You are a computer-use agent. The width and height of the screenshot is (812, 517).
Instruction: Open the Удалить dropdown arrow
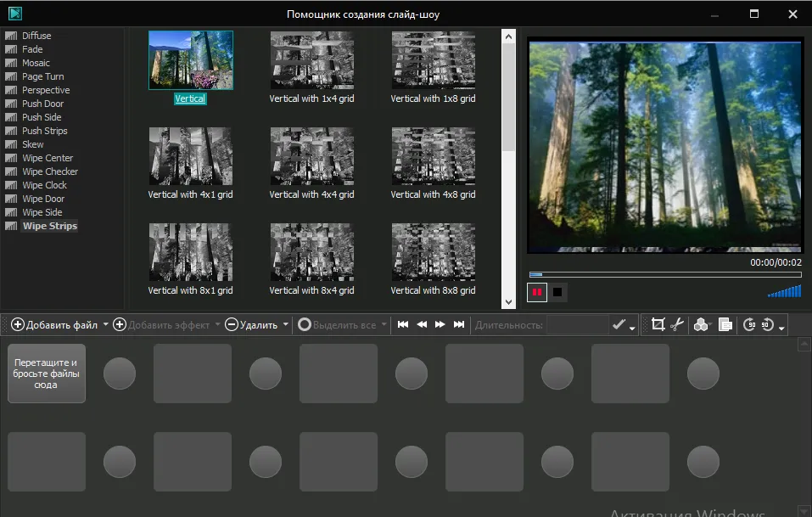click(x=286, y=324)
